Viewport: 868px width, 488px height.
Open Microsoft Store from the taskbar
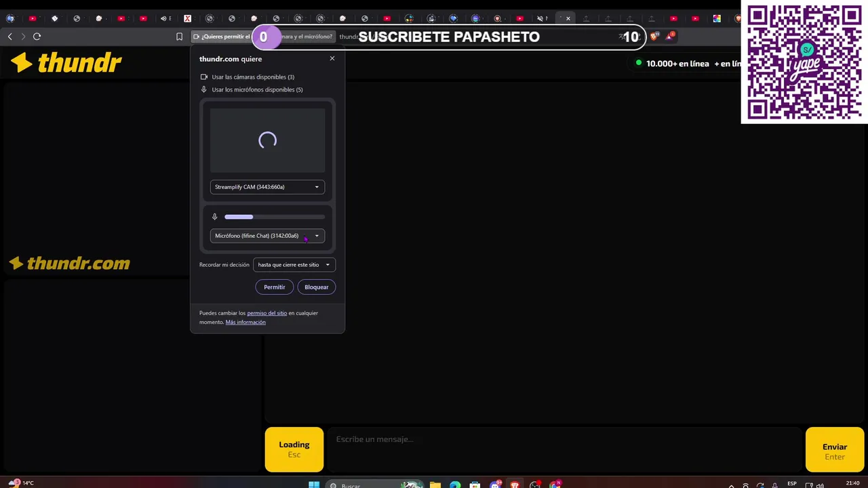[x=475, y=485]
